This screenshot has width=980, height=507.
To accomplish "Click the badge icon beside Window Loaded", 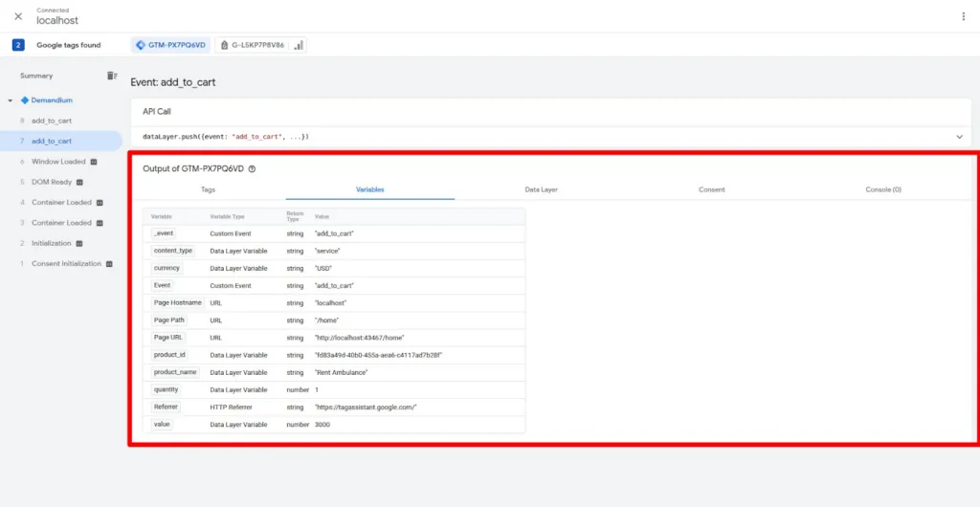I will coord(94,162).
